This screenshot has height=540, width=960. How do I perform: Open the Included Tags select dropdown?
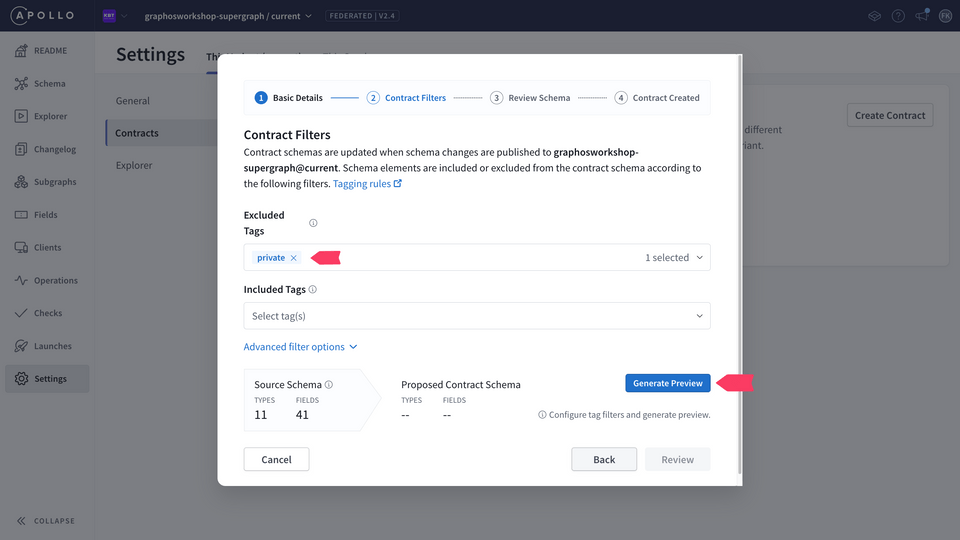pos(477,316)
